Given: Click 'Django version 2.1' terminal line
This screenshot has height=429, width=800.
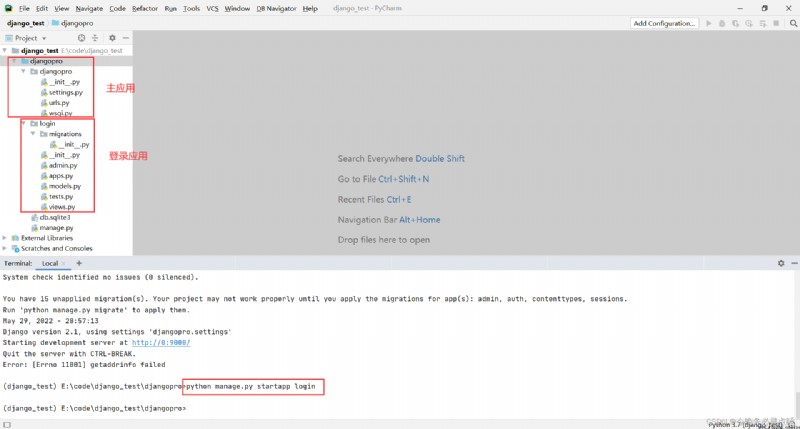Looking at the screenshot, I should pyautogui.click(x=117, y=332).
